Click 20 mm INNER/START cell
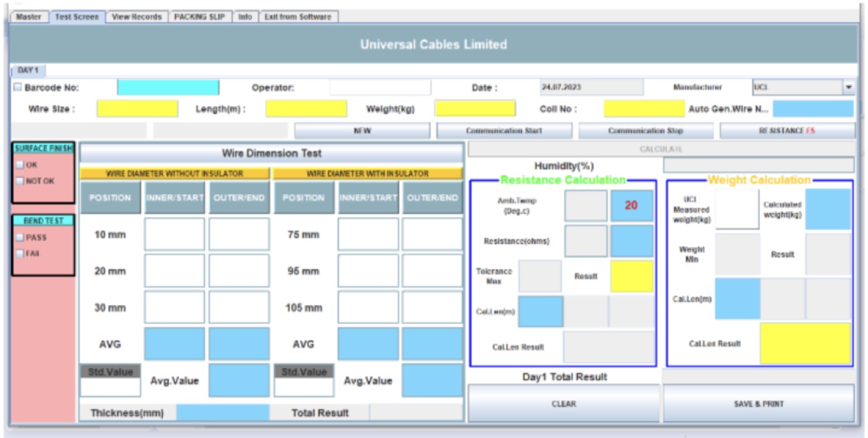 [174, 272]
